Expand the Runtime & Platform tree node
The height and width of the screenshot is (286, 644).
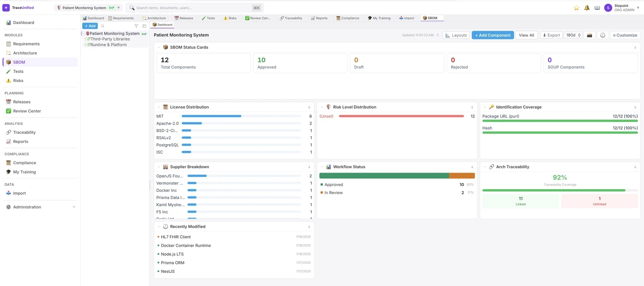[85, 45]
